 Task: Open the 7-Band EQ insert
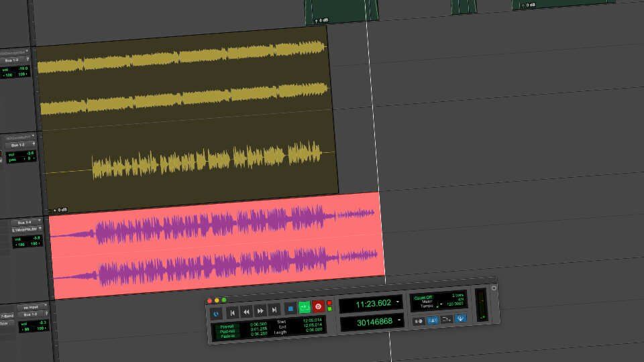(x=7, y=316)
